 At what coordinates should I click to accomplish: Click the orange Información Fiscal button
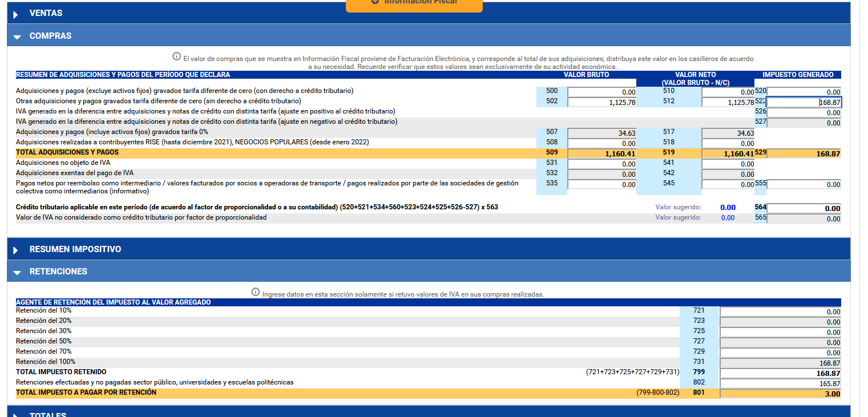(x=414, y=3)
